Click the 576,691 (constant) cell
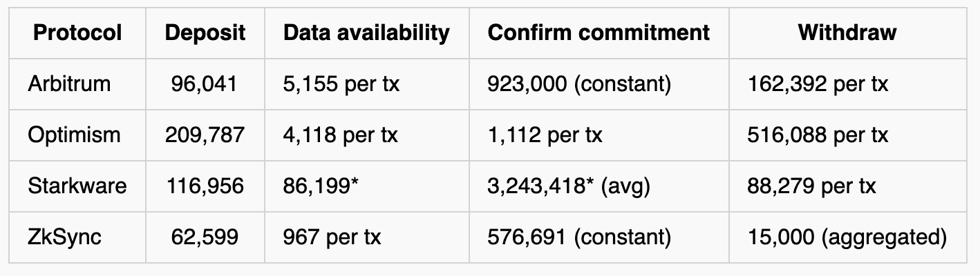 pyautogui.click(x=599, y=237)
